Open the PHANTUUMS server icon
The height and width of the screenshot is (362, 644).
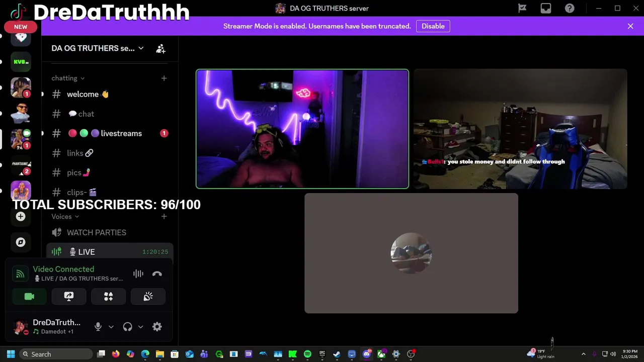point(21,165)
